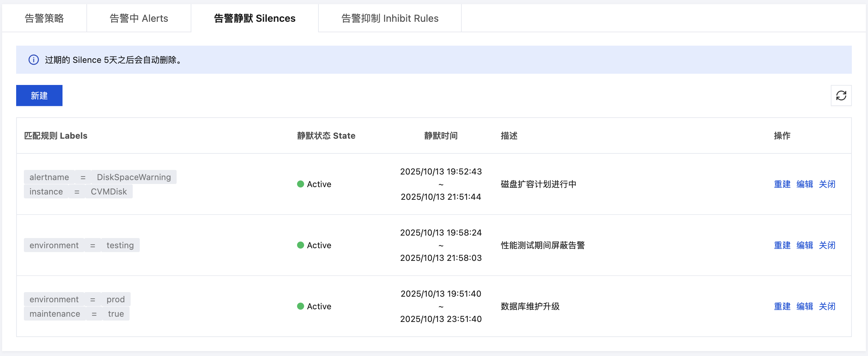Viewport: 868px width, 356px height.
Task: Click green Active status dot for testing silence
Action: (x=301, y=245)
